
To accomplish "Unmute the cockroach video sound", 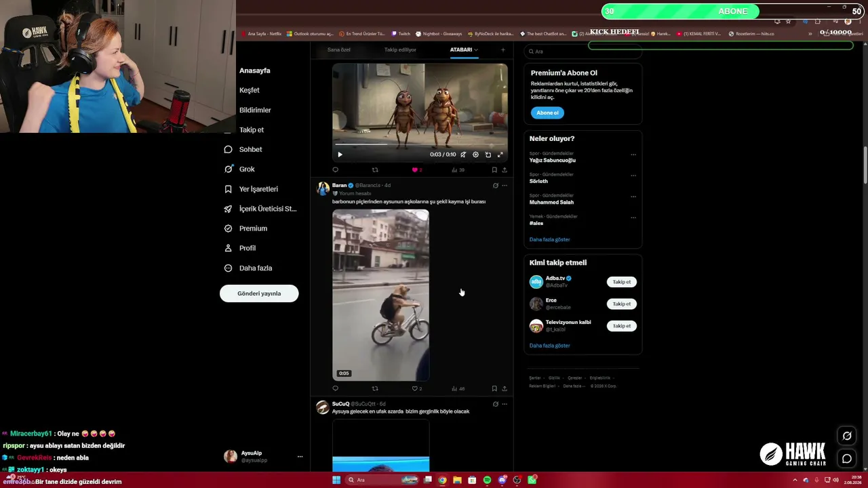I will click(x=463, y=155).
